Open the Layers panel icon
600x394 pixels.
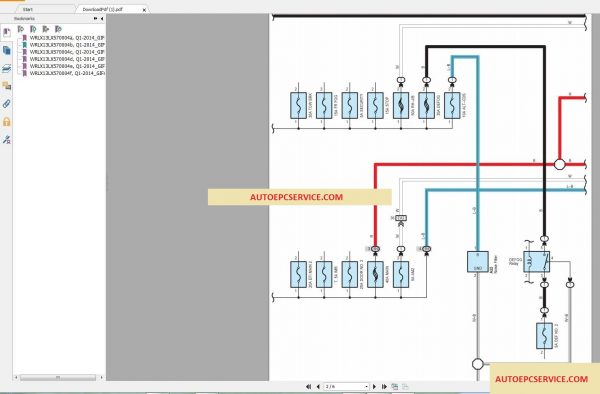7,68
